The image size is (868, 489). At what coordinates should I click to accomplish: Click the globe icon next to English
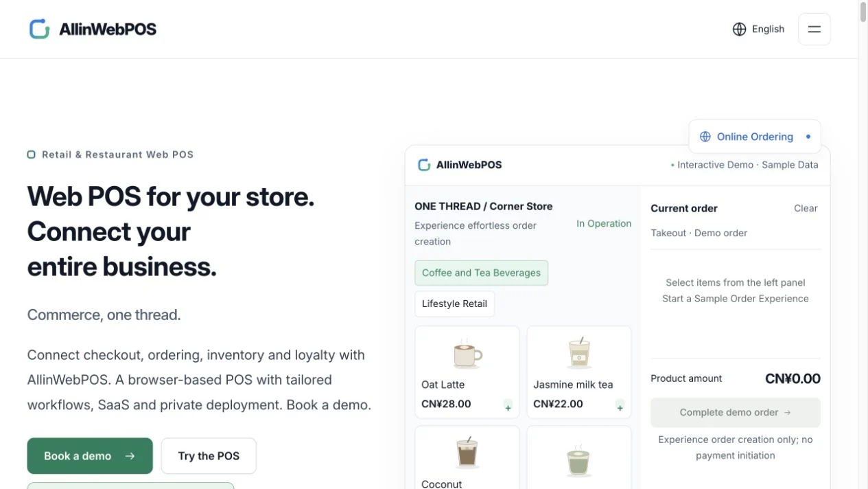[x=739, y=29]
